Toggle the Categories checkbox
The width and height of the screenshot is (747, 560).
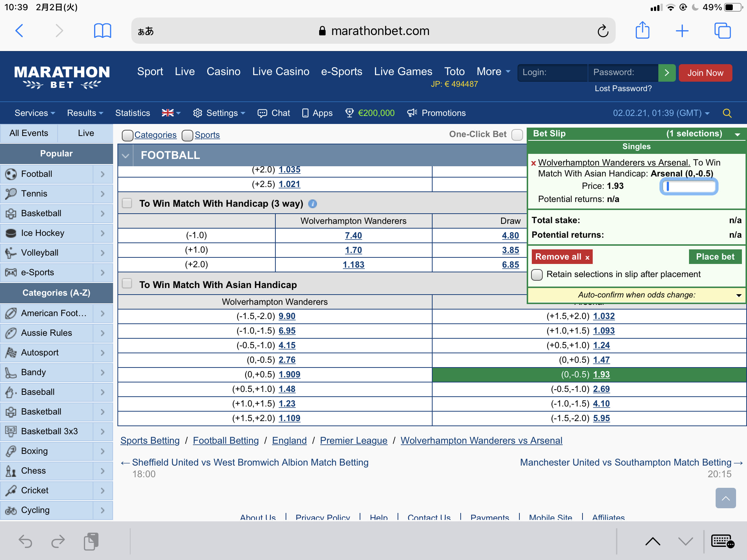(127, 135)
